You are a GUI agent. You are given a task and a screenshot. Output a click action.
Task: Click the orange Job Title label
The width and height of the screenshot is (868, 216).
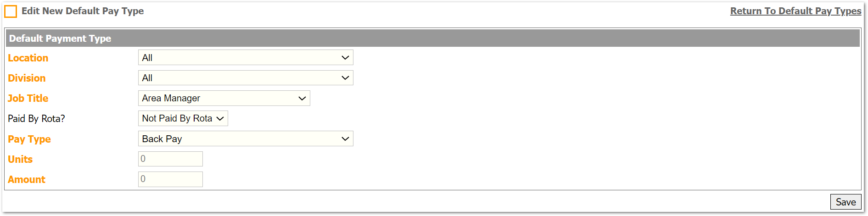pyautogui.click(x=28, y=99)
